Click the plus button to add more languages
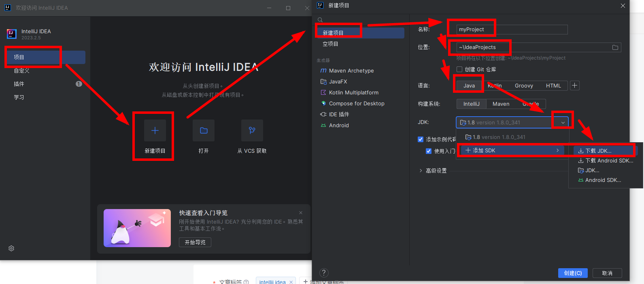Viewport: 644px width, 284px height. [574, 85]
